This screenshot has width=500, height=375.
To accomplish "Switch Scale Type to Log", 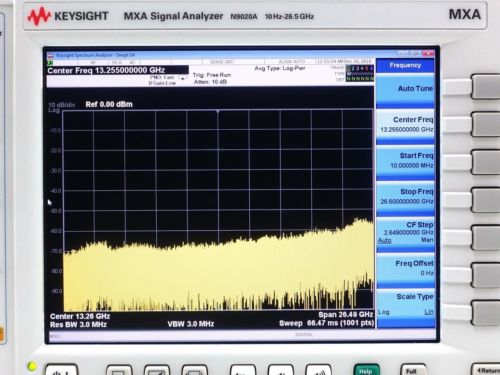I will click(x=384, y=312).
